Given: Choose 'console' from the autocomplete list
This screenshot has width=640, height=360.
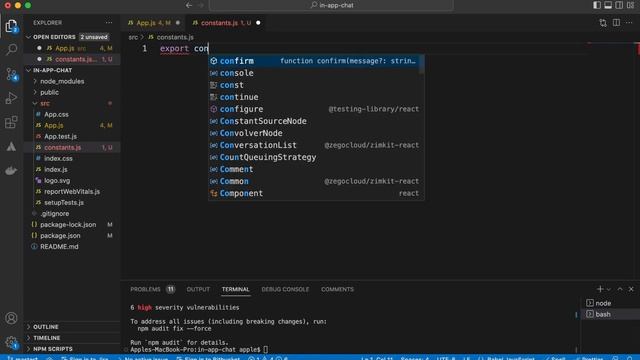Looking at the screenshot, I should pos(314,73).
